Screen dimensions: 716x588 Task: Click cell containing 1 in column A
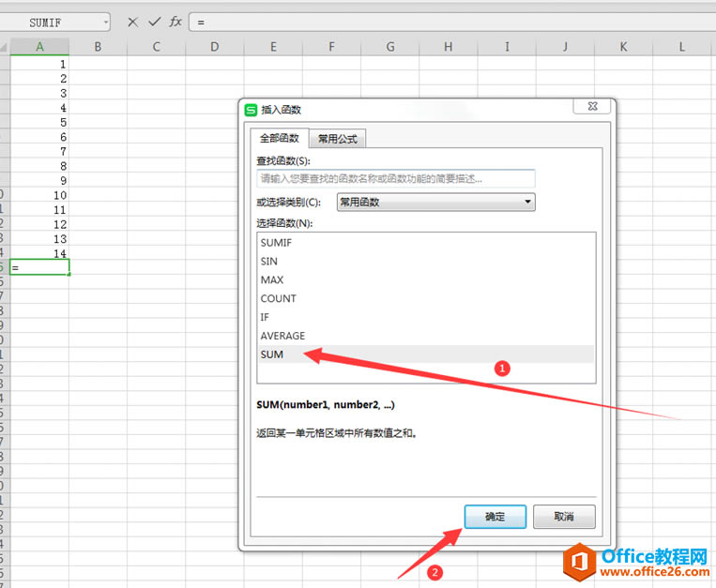click(x=39, y=64)
